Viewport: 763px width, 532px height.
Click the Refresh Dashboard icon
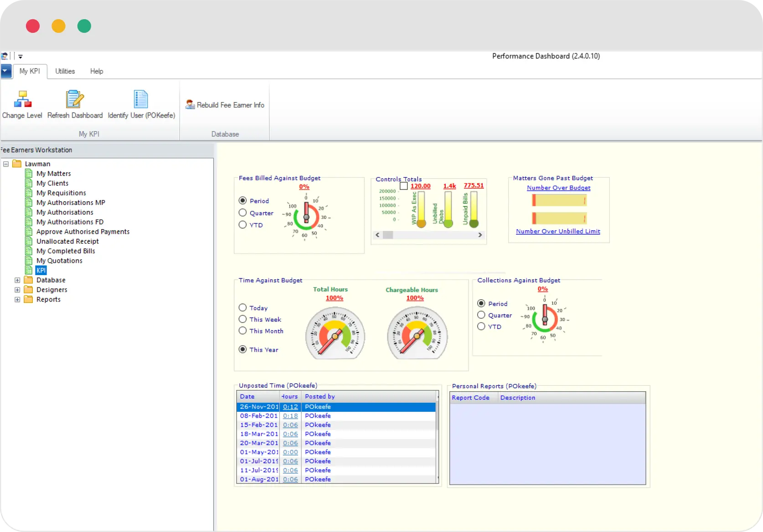[75, 99]
